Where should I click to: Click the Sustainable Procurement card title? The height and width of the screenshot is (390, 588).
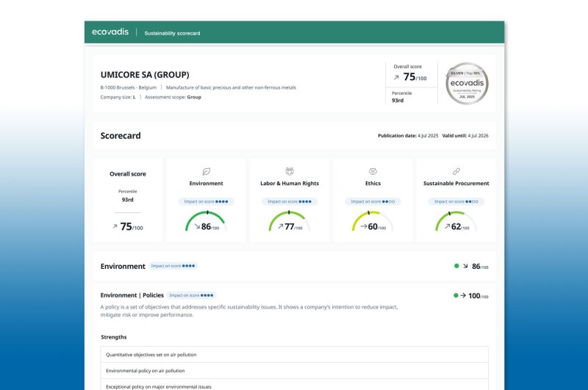(x=456, y=183)
